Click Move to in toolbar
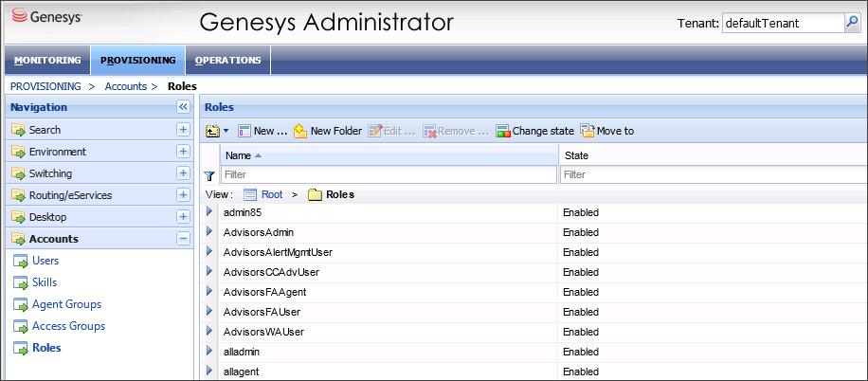The image size is (868, 381). click(606, 131)
